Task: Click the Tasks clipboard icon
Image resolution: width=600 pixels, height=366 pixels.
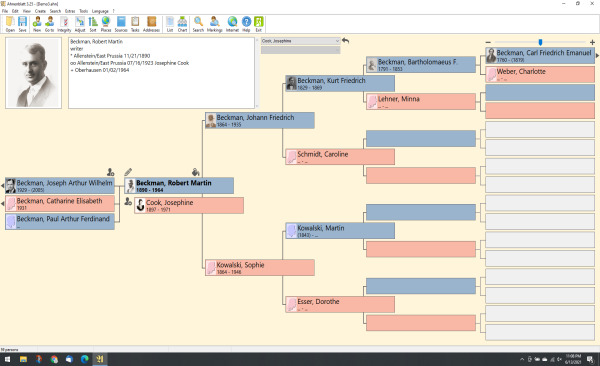Action: coord(135,24)
